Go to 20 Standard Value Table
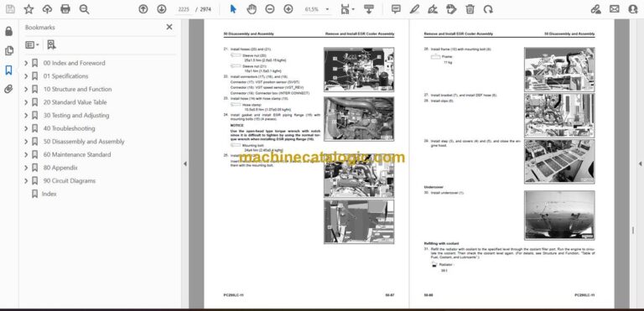This screenshot has height=311, width=644. [75, 102]
